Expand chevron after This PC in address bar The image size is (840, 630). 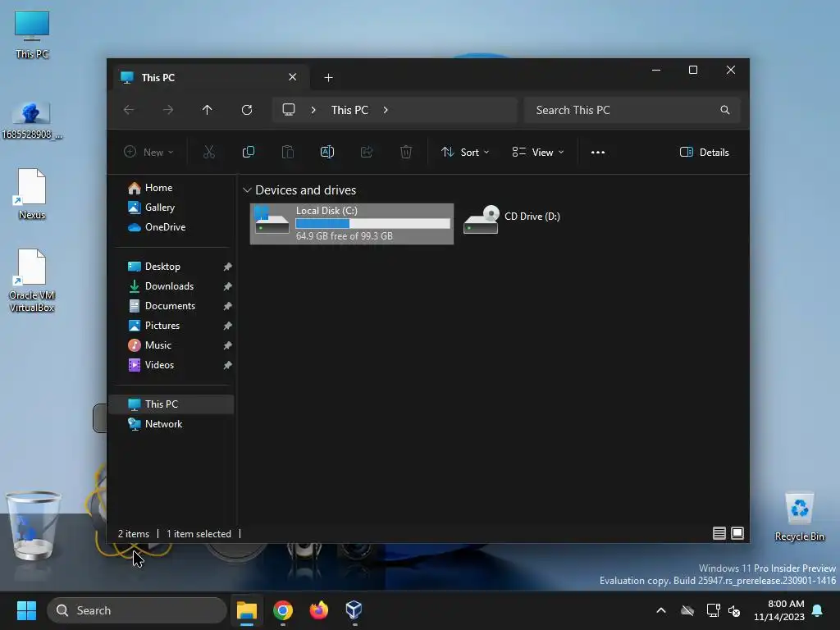(386, 110)
